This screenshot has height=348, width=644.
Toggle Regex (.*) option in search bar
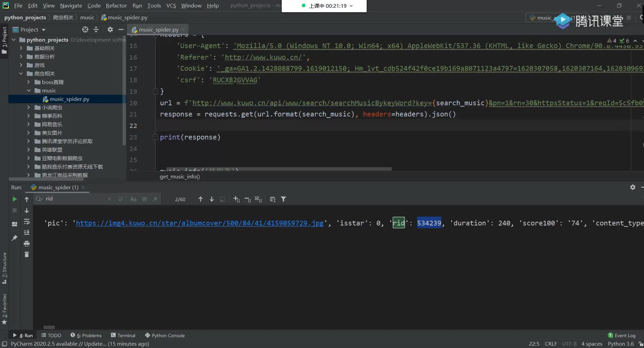(155, 199)
